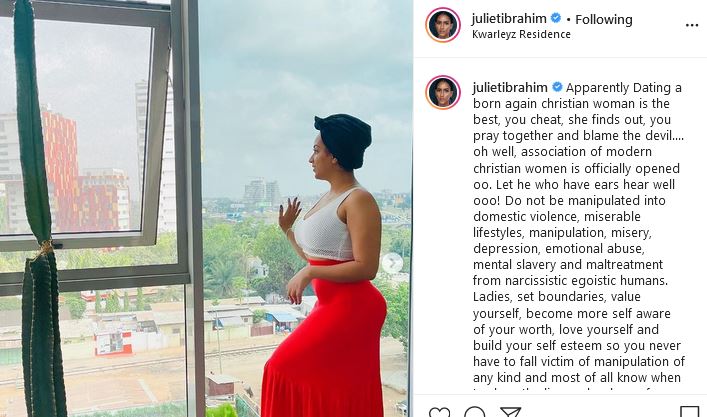Open julietibrahim's avatar beside the caption

point(443,92)
